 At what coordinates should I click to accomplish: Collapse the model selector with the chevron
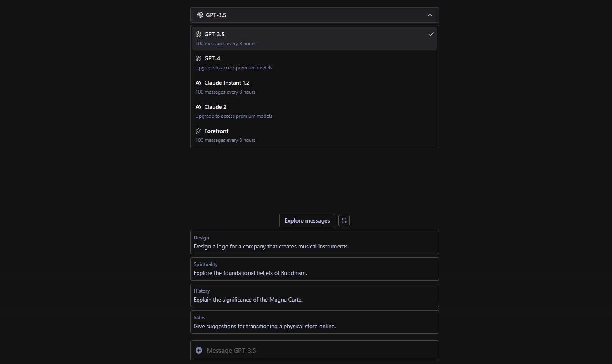coord(430,15)
